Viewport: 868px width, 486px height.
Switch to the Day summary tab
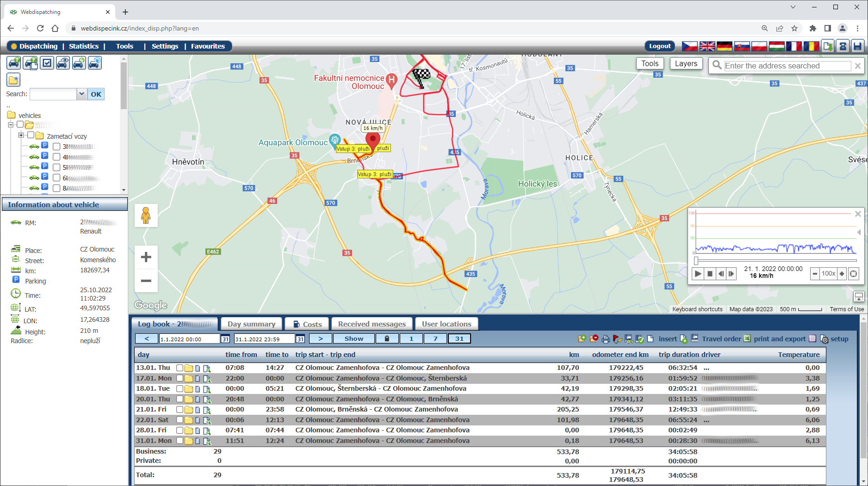[251, 324]
